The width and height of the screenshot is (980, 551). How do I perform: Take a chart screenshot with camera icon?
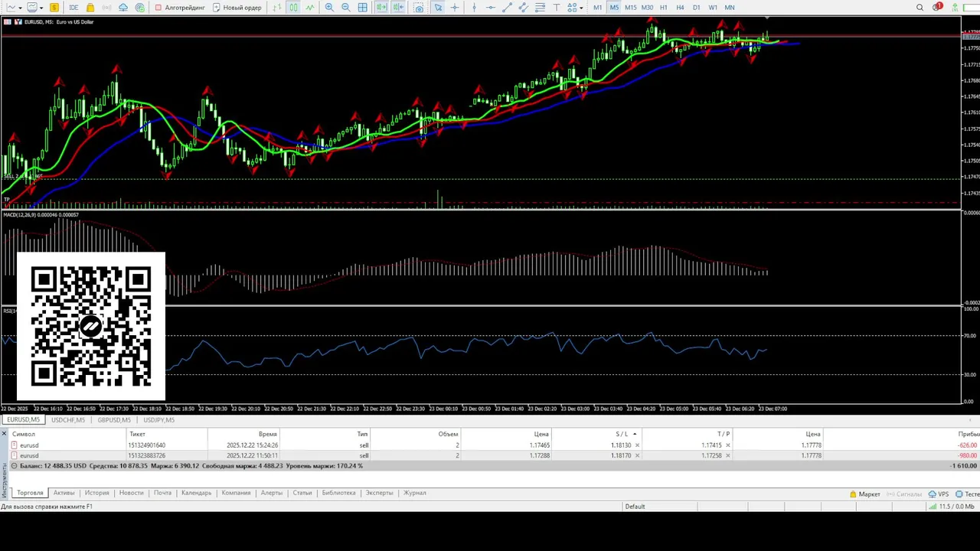click(419, 8)
